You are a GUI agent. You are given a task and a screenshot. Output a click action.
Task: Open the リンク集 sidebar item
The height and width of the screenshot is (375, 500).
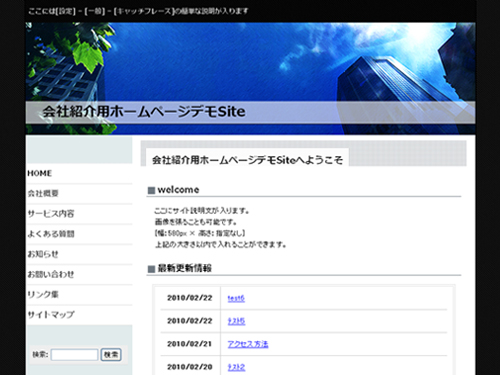pos(43,294)
